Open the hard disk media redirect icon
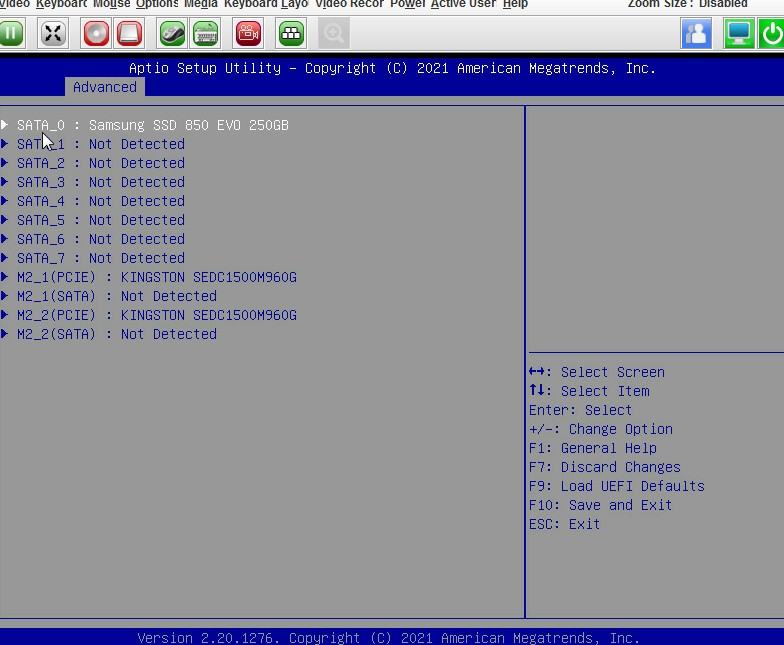This screenshot has height=645, width=784. 129,34
